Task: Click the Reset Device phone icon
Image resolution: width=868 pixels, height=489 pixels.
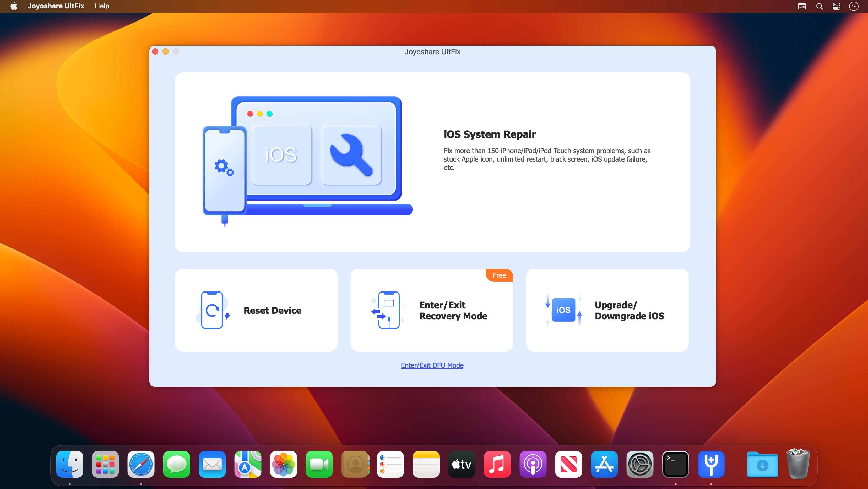Action: tap(213, 310)
